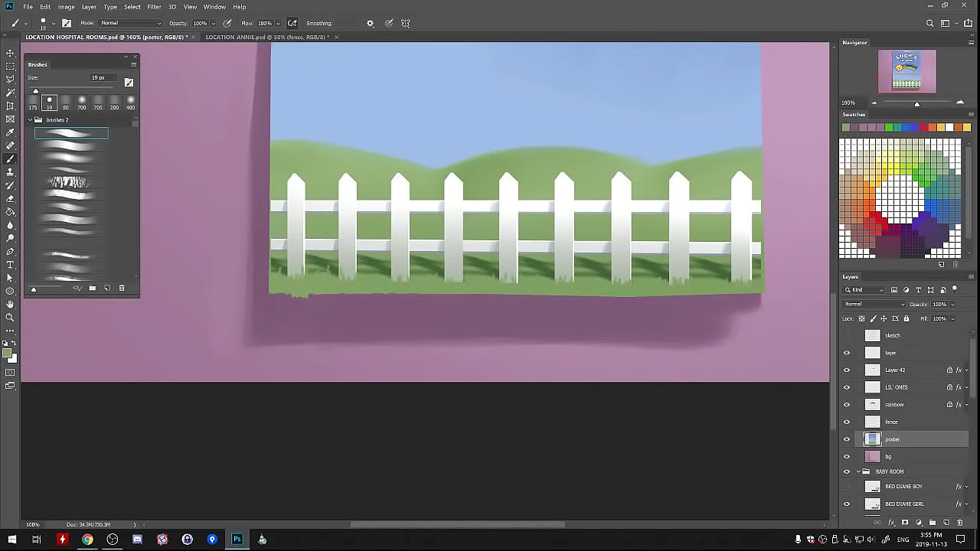Show the sketch layer

(847, 335)
